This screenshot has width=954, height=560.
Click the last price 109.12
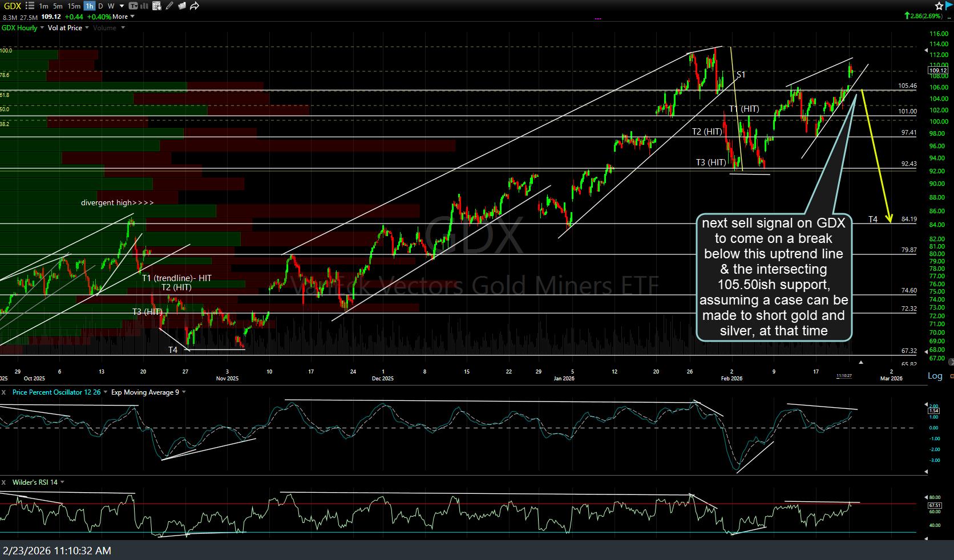(x=51, y=17)
